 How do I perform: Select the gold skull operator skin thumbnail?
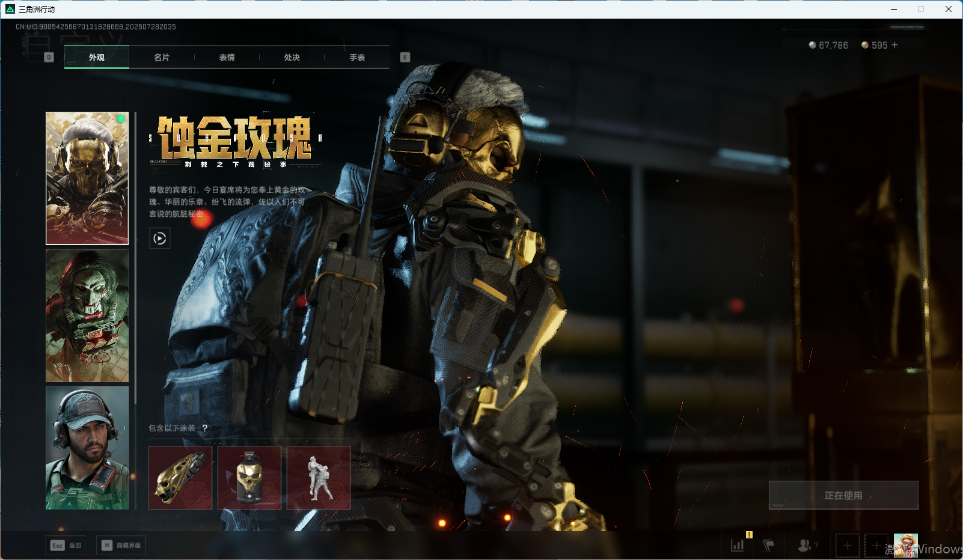(87, 178)
